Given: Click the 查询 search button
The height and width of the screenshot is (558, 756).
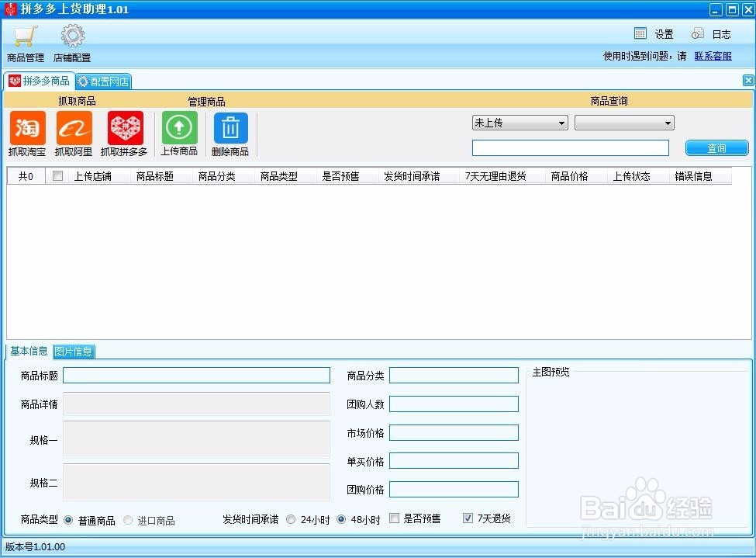Looking at the screenshot, I should (x=717, y=148).
